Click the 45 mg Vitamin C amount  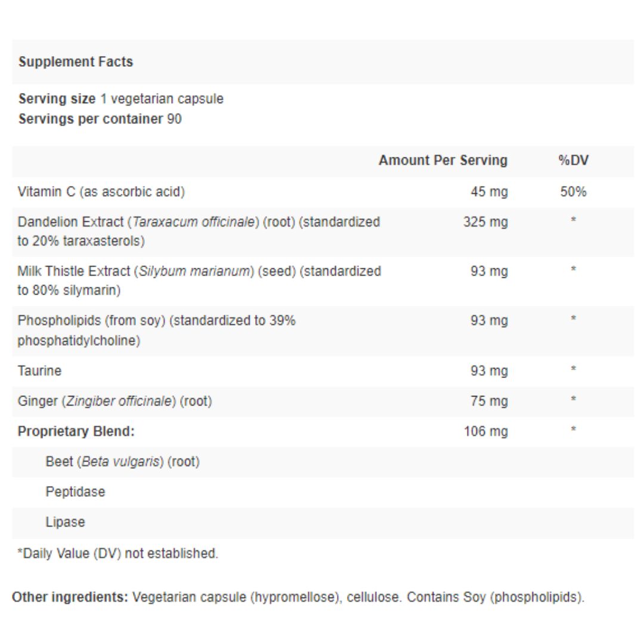point(489,192)
